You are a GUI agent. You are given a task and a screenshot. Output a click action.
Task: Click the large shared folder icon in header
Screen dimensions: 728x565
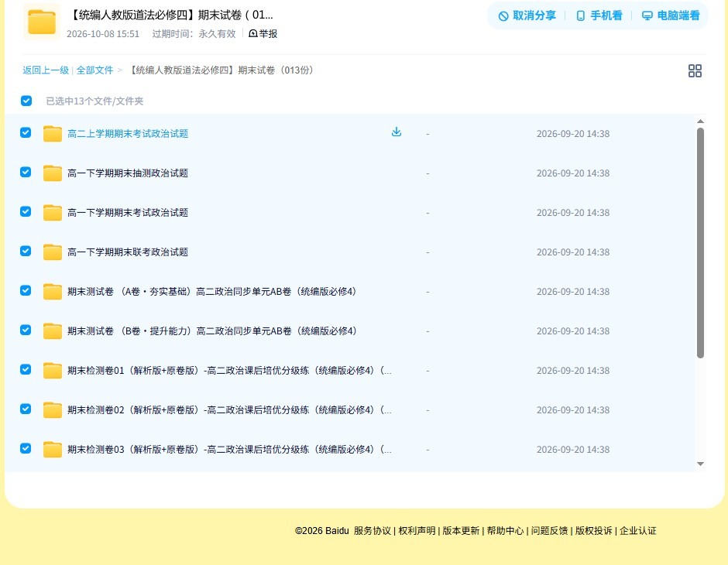(42, 22)
